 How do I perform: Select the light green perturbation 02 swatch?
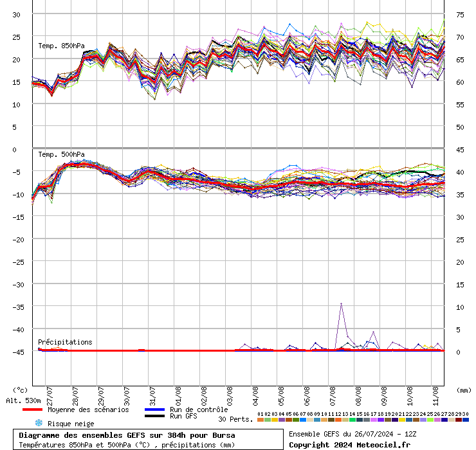pos(268,420)
